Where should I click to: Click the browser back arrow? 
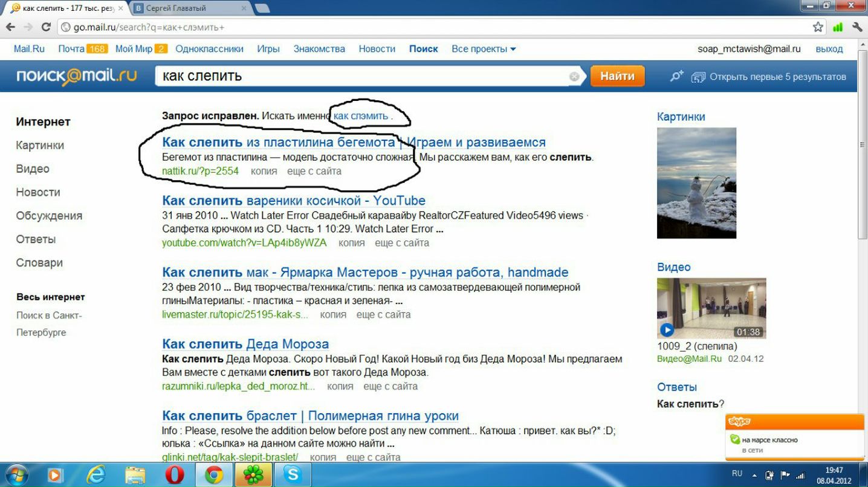pyautogui.click(x=10, y=27)
